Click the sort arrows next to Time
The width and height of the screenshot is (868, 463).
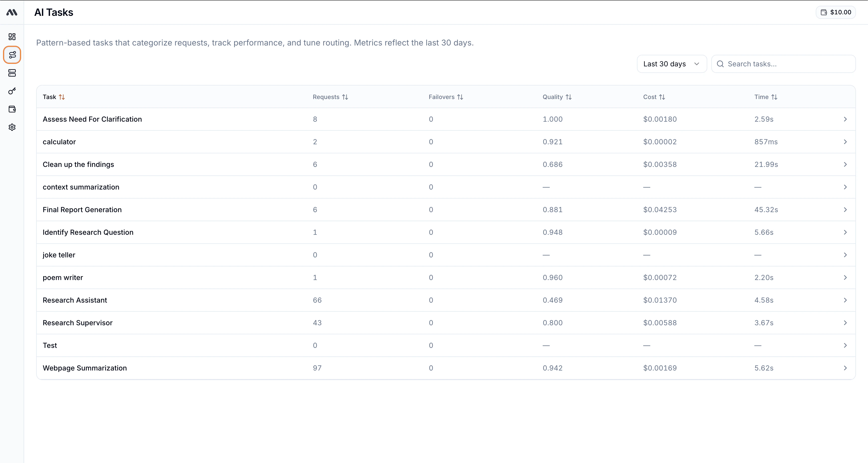[774, 97]
